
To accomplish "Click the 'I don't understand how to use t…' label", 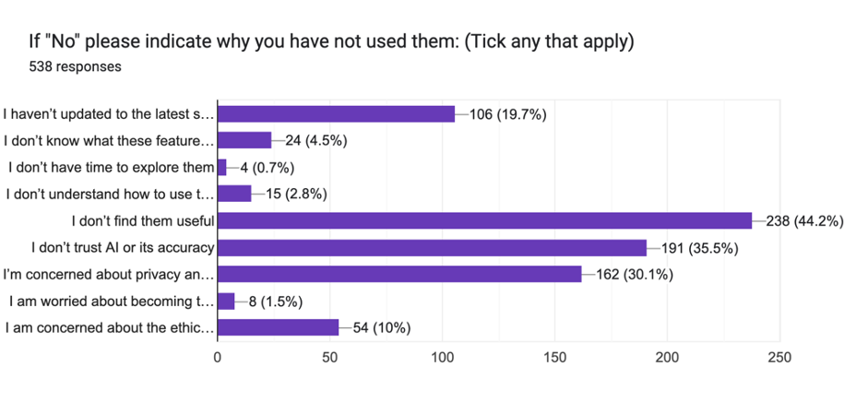I will 110,195.
